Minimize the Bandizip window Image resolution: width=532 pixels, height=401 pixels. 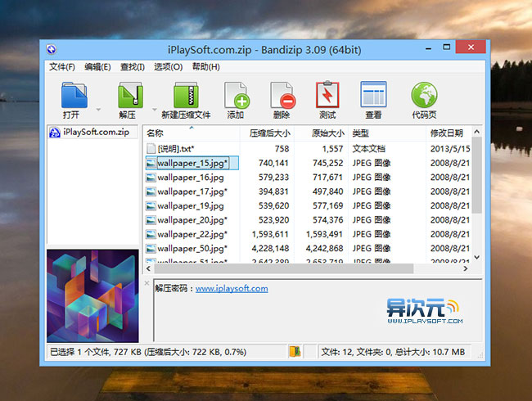click(429, 48)
